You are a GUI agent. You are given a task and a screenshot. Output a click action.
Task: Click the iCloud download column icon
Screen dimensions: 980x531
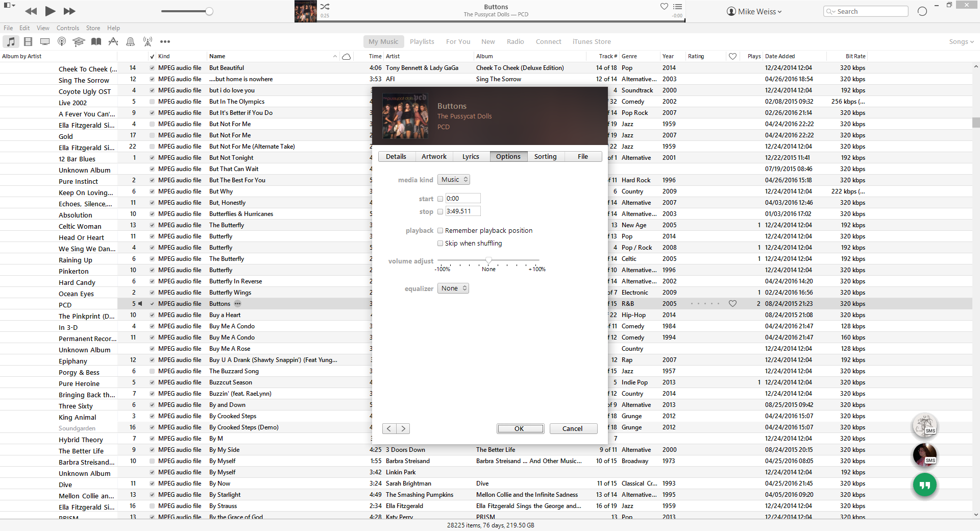[346, 56]
